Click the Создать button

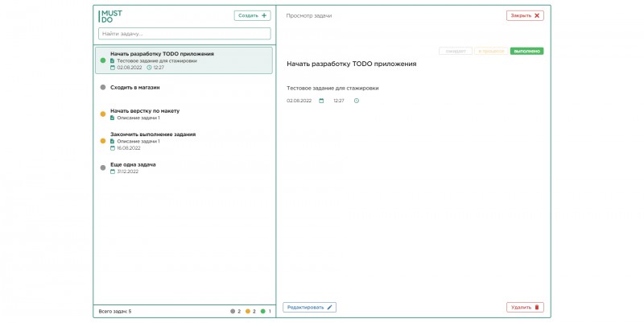pyautogui.click(x=252, y=15)
